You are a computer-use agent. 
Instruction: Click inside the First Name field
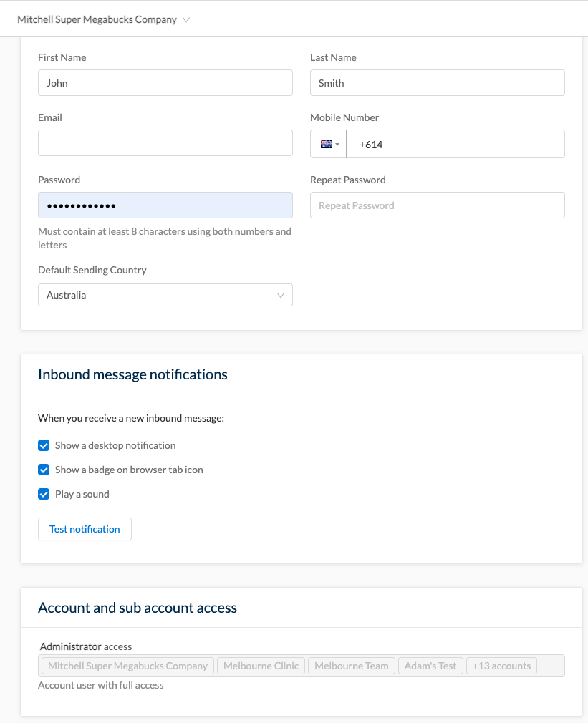click(165, 82)
